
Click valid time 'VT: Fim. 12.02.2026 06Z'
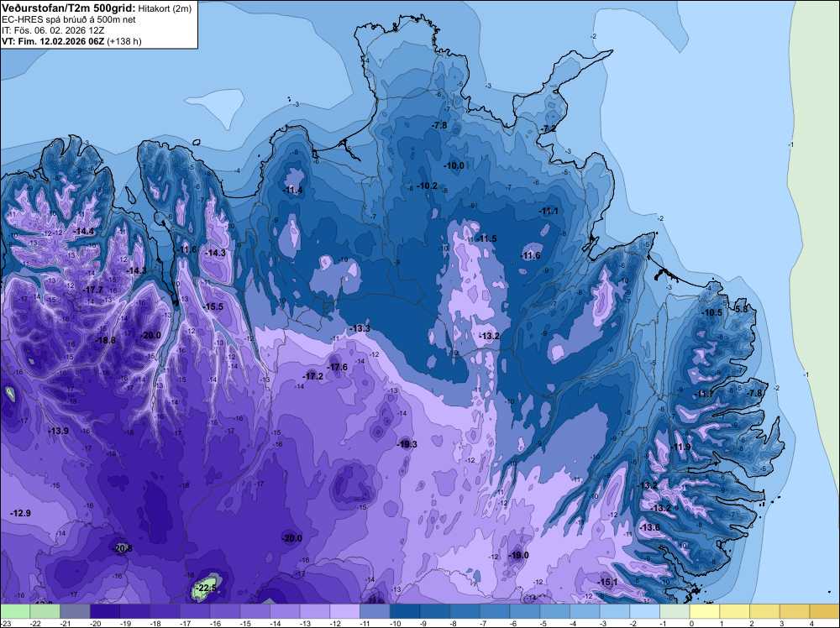54,41
